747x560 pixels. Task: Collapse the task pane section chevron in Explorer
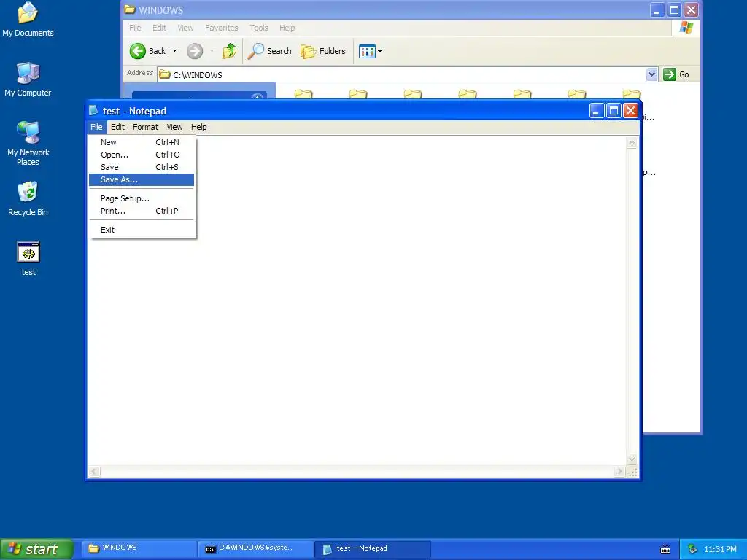pyautogui.click(x=258, y=97)
